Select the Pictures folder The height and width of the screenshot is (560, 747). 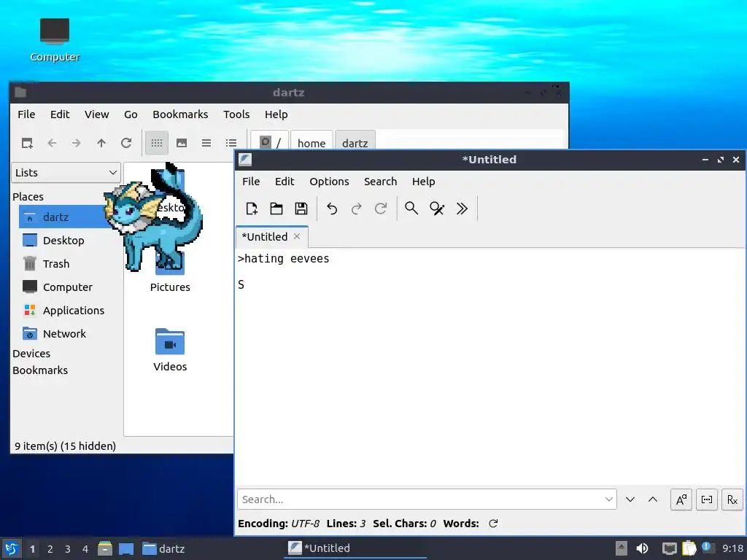pyautogui.click(x=170, y=271)
